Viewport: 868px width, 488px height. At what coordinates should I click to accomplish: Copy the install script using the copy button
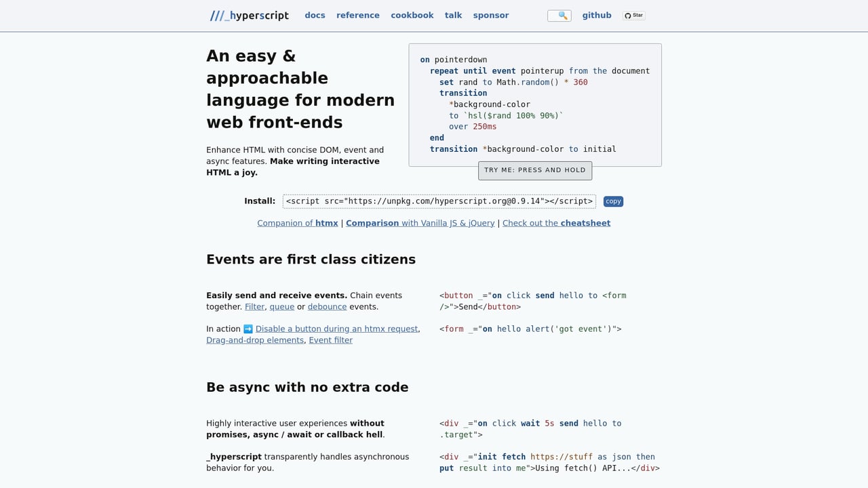612,201
